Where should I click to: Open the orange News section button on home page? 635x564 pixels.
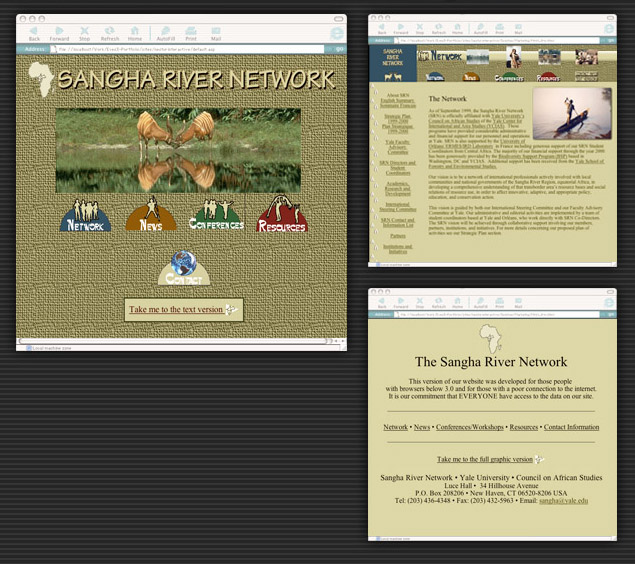[x=151, y=215]
